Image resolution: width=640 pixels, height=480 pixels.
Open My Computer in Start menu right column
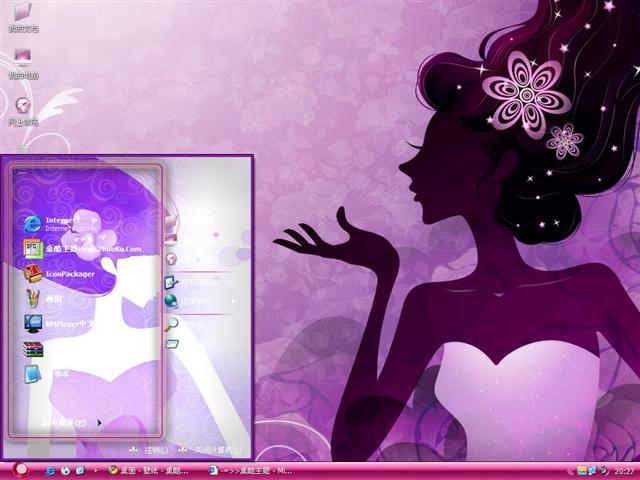pos(171,239)
